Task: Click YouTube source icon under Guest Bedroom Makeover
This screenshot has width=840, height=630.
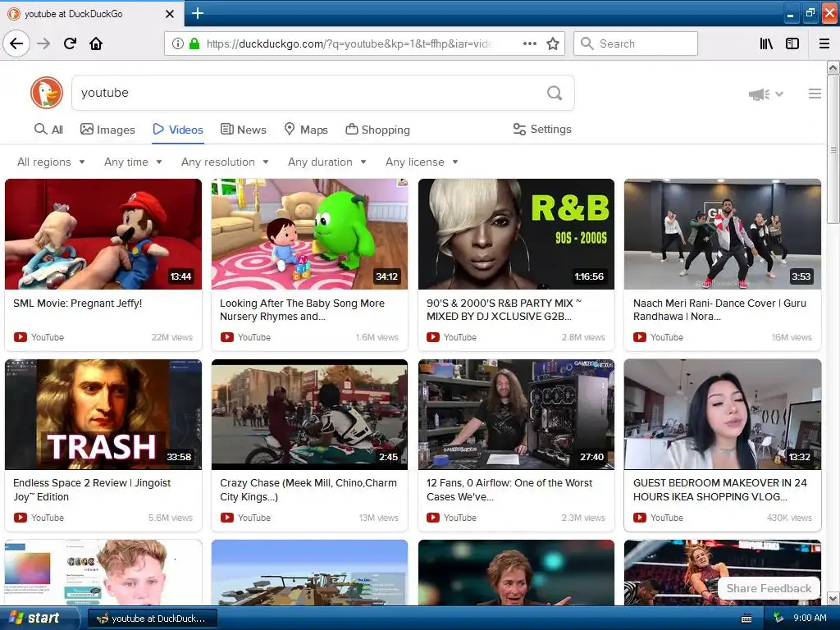Action: click(x=640, y=518)
